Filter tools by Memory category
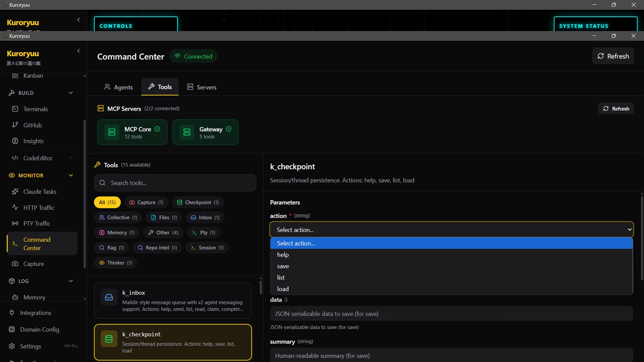This screenshot has height=362, width=644. click(x=117, y=232)
